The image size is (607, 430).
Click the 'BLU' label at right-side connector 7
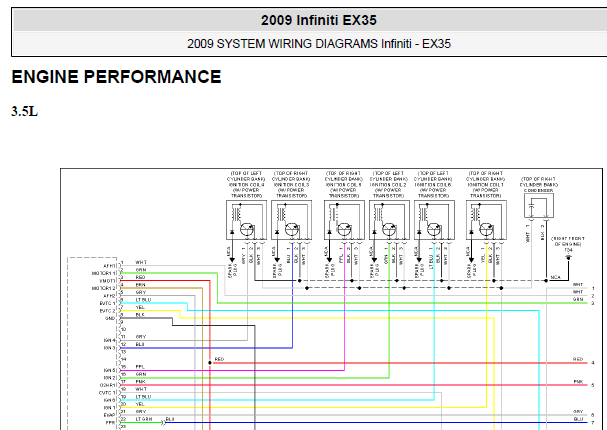click(x=578, y=419)
